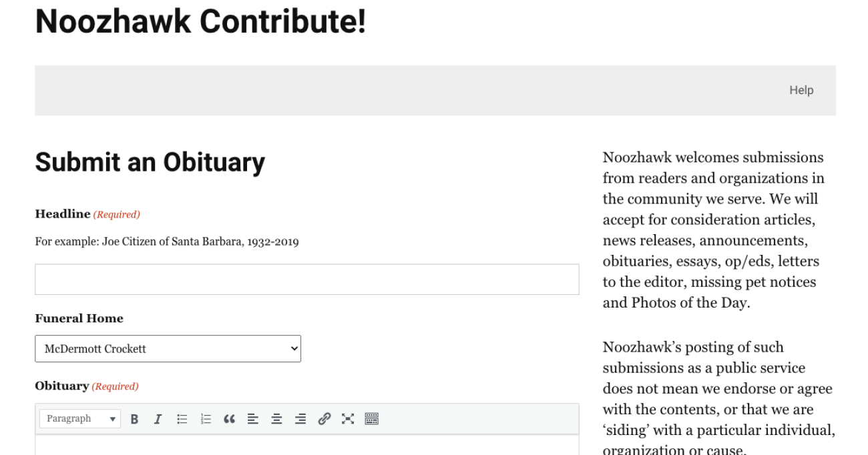Image resolution: width=868 pixels, height=455 pixels.
Task: Insert a numbered list
Action: pos(206,419)
